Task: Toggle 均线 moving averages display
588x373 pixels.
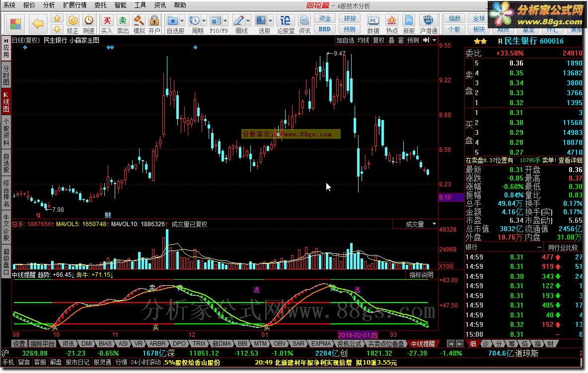Action: pyautogui.click(x=364, y=40)
